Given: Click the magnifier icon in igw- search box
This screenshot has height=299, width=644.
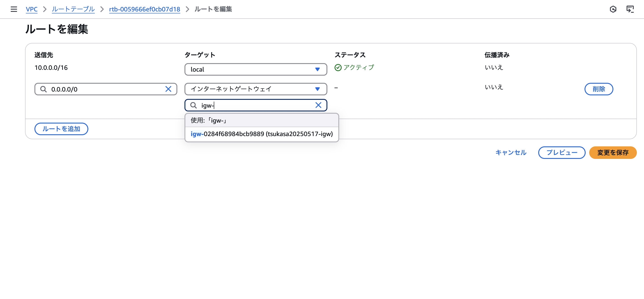Looking at the screenshot, I should 193,105.
